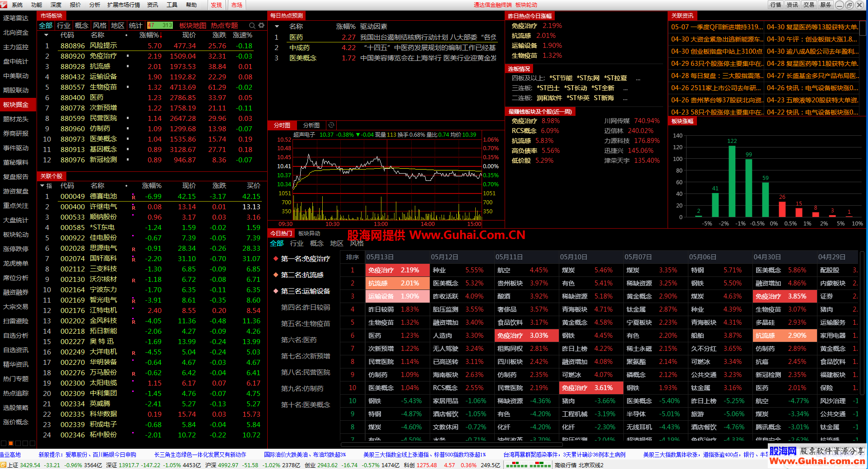This screenshot has height=469, width=868.
Task: Open search magnifier in market sector panel
Action: [252, 25]
